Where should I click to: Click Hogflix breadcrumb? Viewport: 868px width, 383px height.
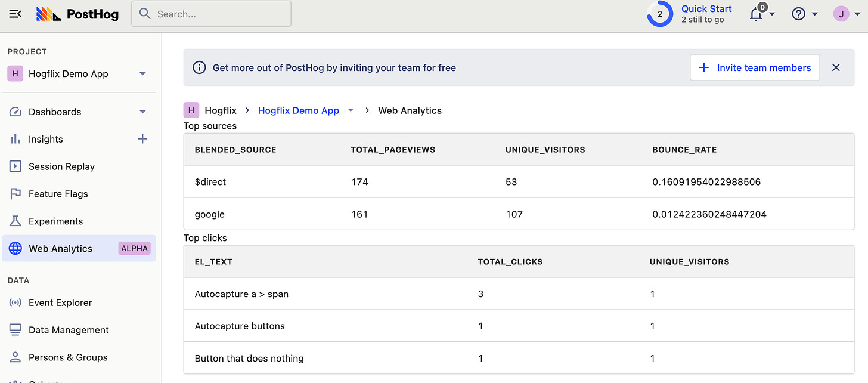(x=221, y=110)
